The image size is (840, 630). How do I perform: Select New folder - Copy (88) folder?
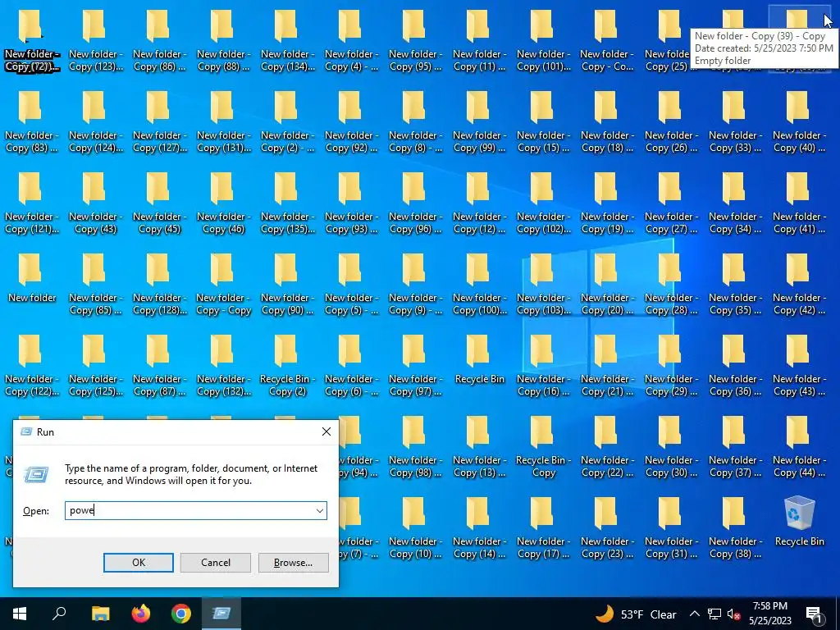pyautogui.click(x=223, y=41)
